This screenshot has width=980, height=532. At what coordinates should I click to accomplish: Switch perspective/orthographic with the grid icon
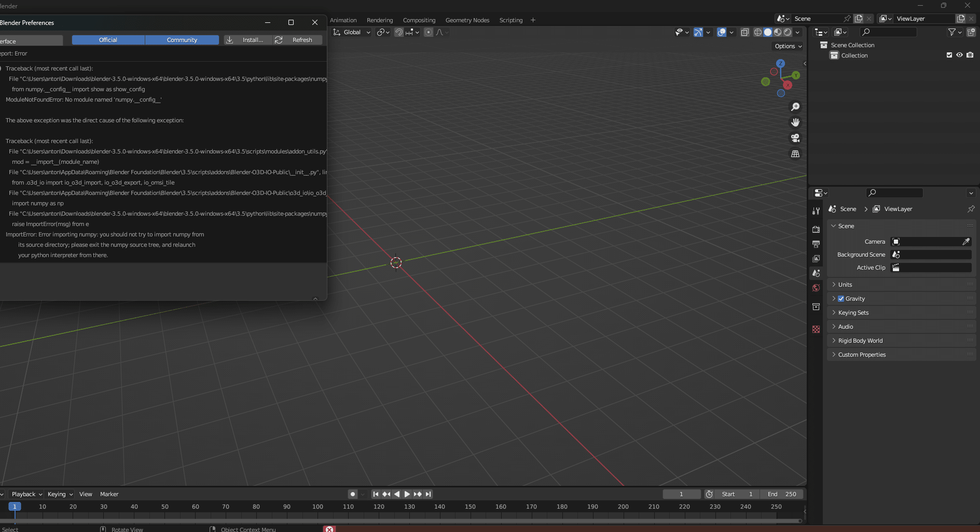pyautogui.click(x=795, y=154)
